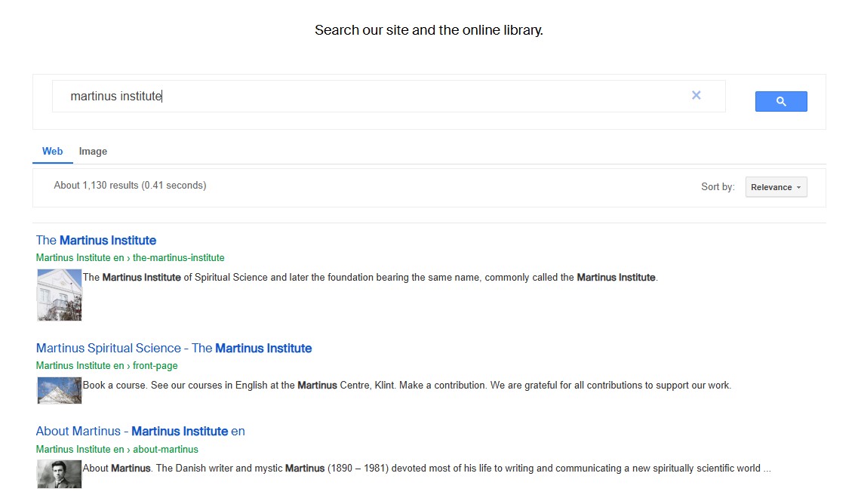Click the "Sort by:" label
This screenshot has width=858, height=504.
pos(717,187)
